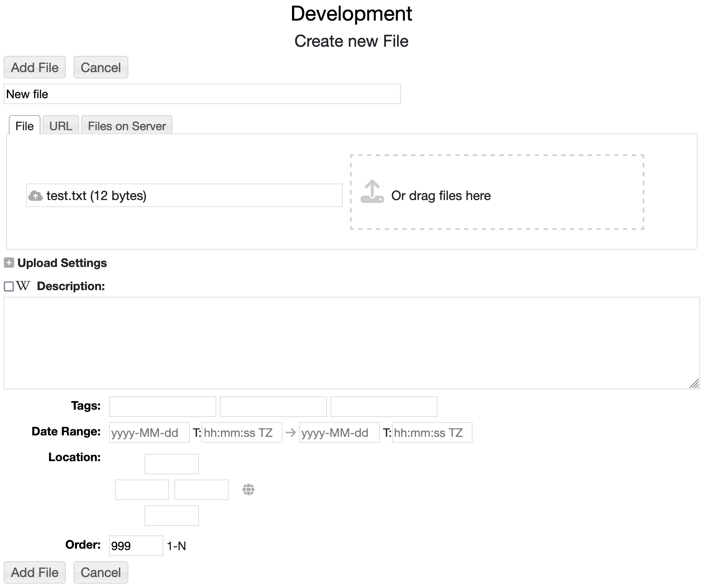
Task: Click the start date yyyy-MM-dd field
Action: 149,432
